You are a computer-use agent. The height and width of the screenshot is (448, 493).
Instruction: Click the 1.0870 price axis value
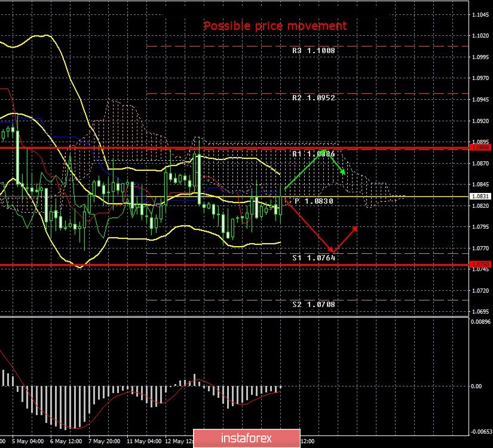coord(480,164)
